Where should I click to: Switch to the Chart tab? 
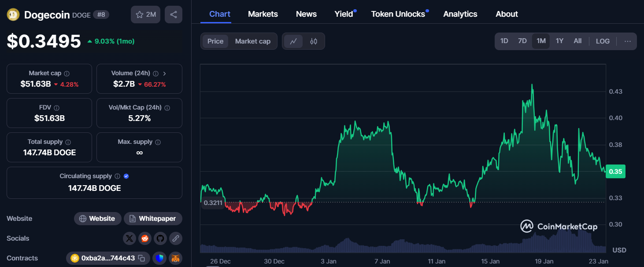pyautogui.click(x=220, y=14)
